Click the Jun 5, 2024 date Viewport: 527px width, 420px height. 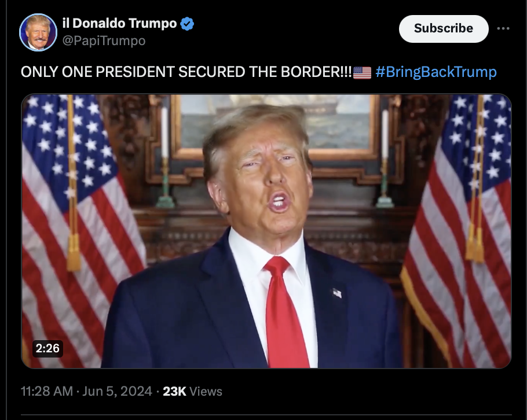117,391
